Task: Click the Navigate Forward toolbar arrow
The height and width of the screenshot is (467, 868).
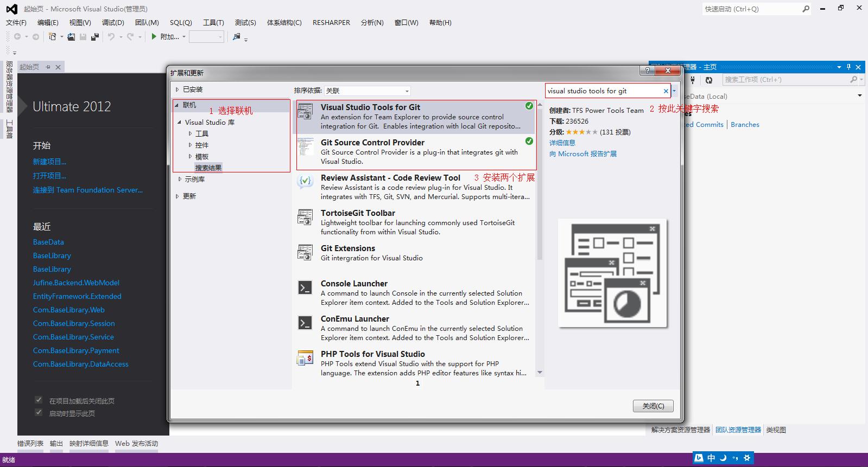Action: click(x=36, y=36)
